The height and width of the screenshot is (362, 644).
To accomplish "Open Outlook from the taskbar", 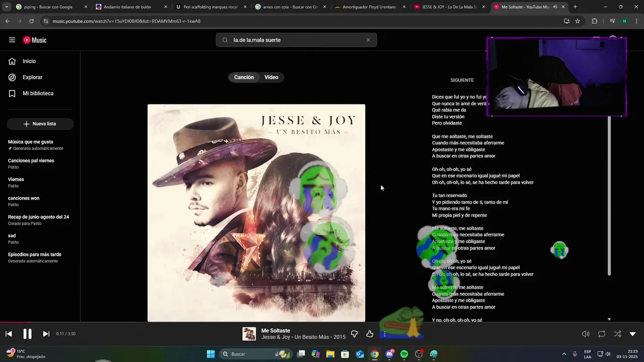I will click(360, 354).
